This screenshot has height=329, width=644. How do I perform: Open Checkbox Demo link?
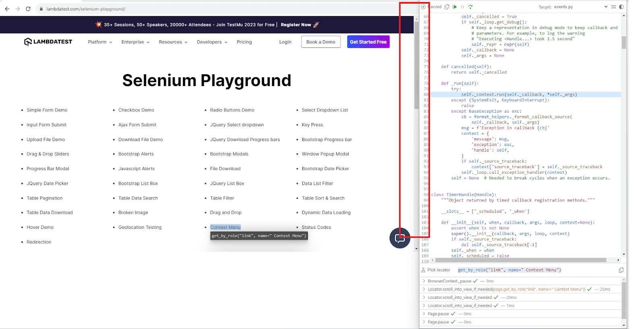point(136,110)
